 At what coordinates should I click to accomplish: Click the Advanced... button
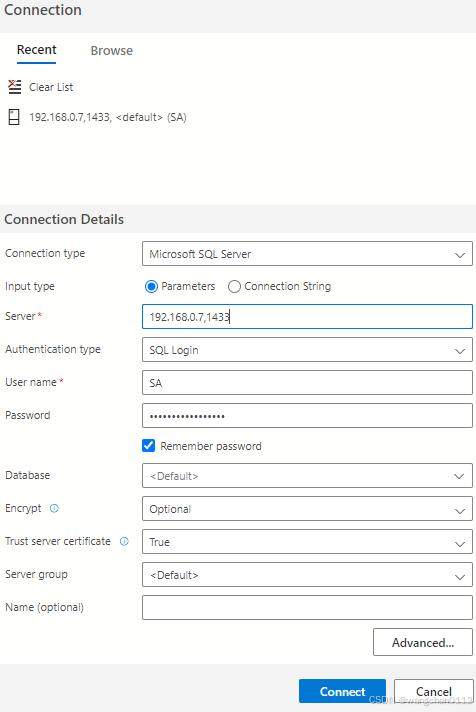click(422, 642)
